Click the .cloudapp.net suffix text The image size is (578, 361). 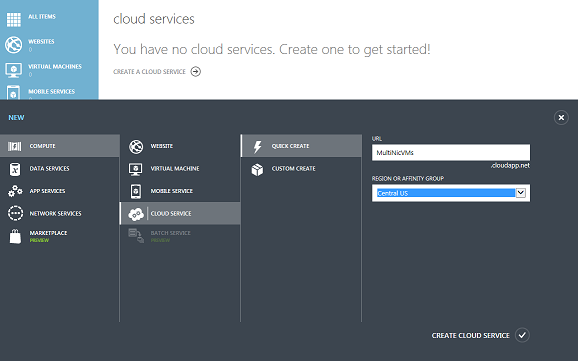coord(510,166)
